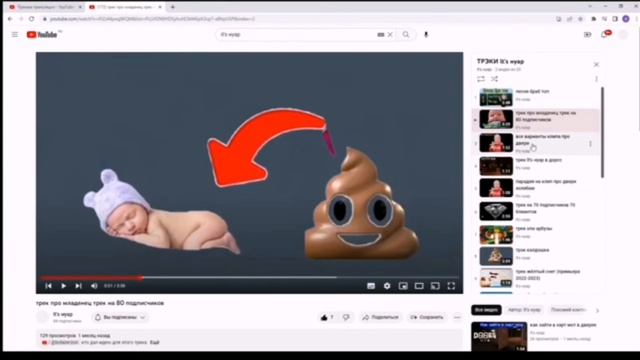This screenshot has width=640, height=360.
Task: Reload the page with browser refresh icon
Action: [31, 19]
